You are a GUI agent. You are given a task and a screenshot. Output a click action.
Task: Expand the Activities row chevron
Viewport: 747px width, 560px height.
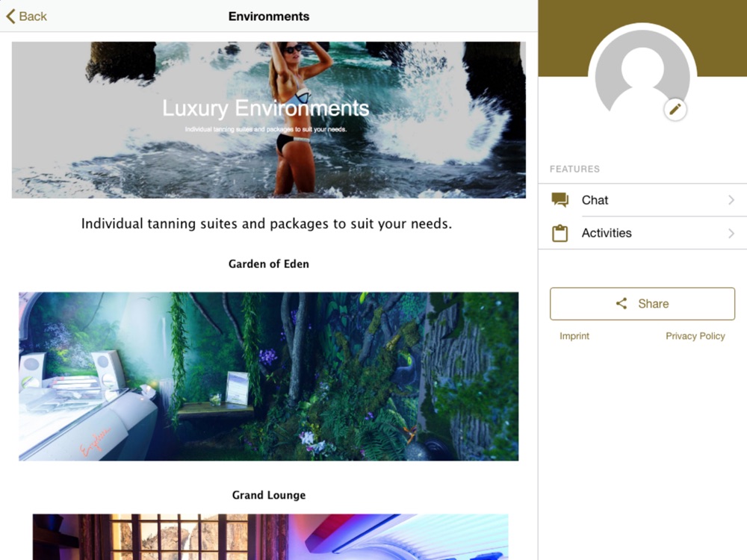(731, 233)
